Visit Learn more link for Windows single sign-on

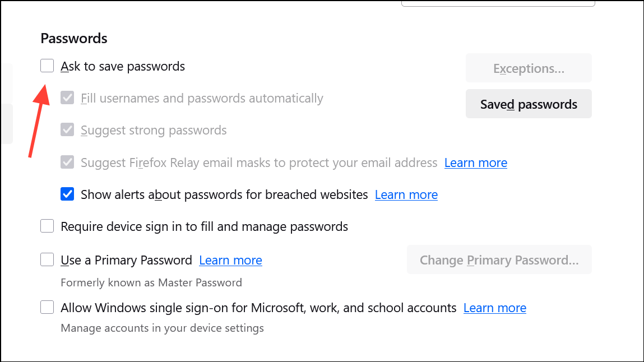coord(494,308)
